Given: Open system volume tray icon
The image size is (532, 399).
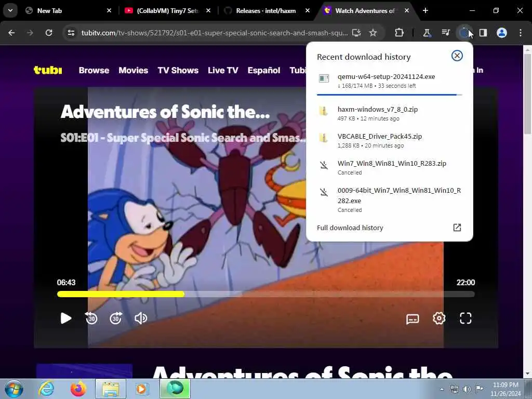Looking at the screenshot, I should [467, 389].
